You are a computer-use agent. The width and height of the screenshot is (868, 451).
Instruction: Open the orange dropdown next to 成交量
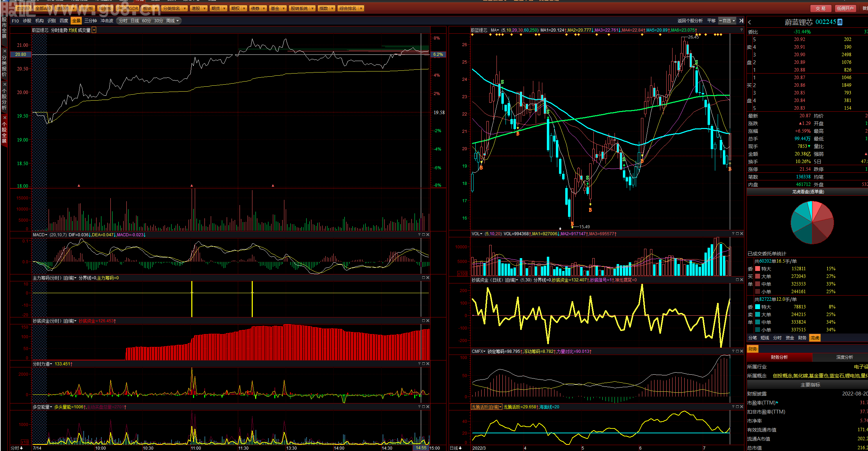pyautogui.click(x=94, y=30)
